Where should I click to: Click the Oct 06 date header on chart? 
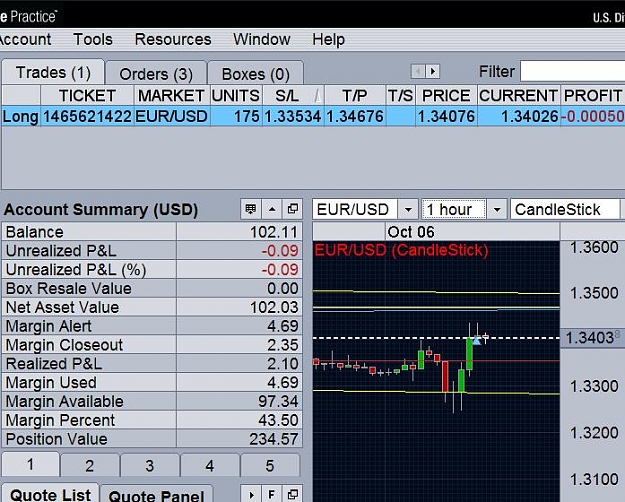coord(411,232)
